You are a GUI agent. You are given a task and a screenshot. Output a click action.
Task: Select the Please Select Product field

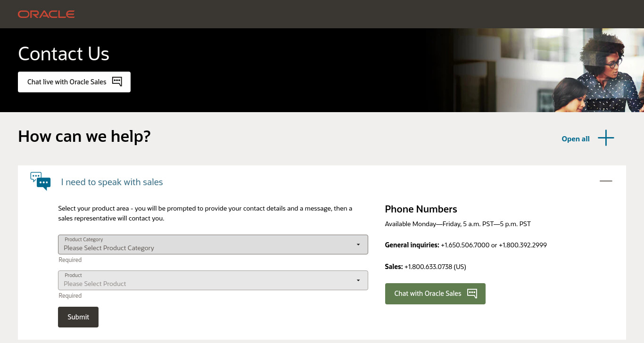point(213,280)
